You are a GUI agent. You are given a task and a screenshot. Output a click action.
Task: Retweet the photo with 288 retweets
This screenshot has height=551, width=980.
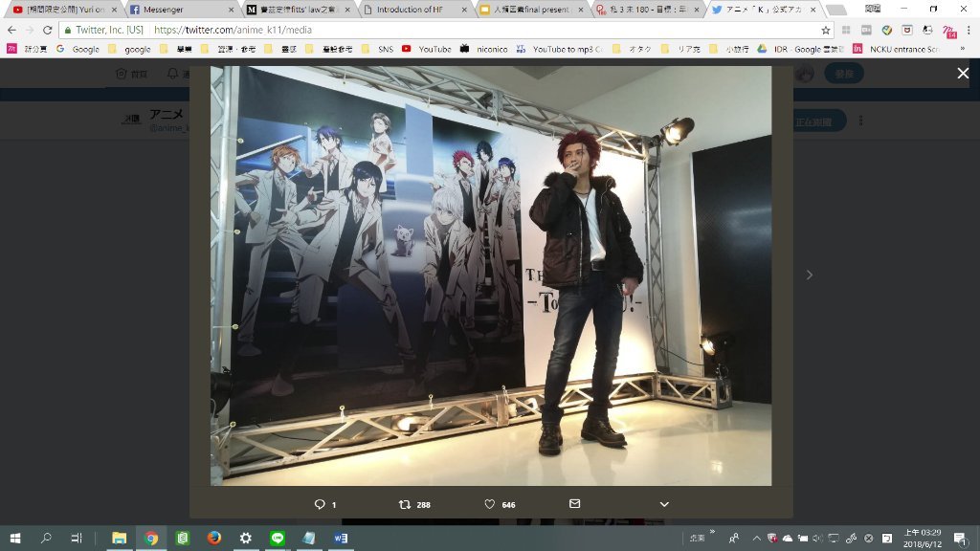click(x=414, y=504)
